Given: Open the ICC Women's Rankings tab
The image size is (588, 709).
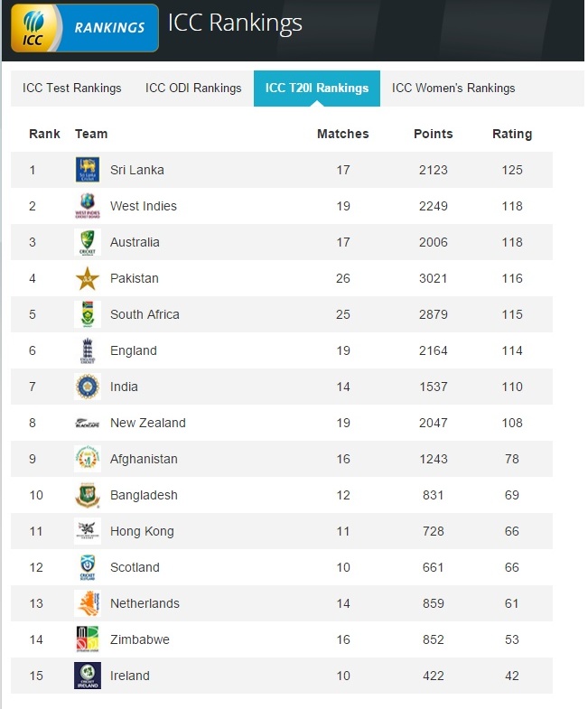Looking at the screenshot, I should coord(453,89).
